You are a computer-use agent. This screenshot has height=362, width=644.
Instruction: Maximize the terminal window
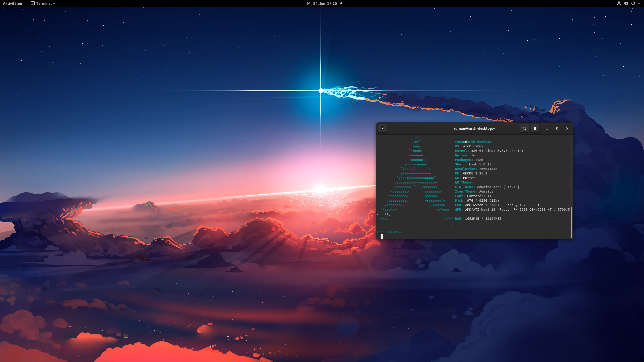(x=557, y=128)
